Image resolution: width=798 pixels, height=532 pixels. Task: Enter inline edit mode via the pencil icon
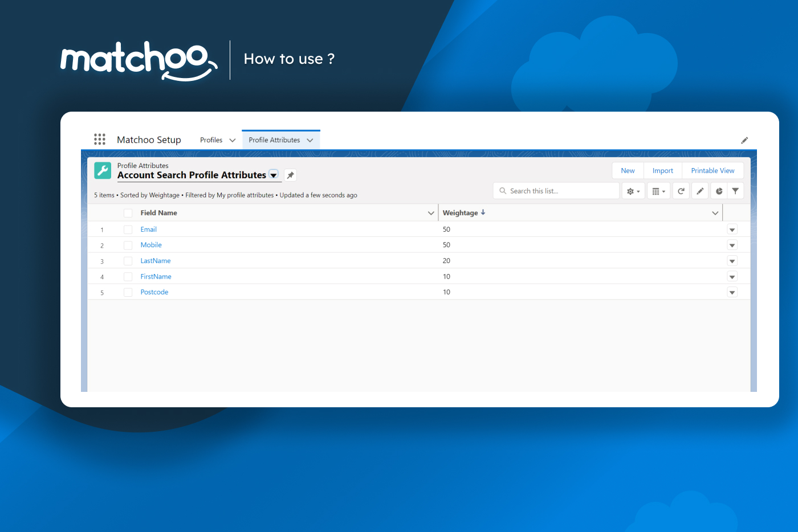[699, 190]
